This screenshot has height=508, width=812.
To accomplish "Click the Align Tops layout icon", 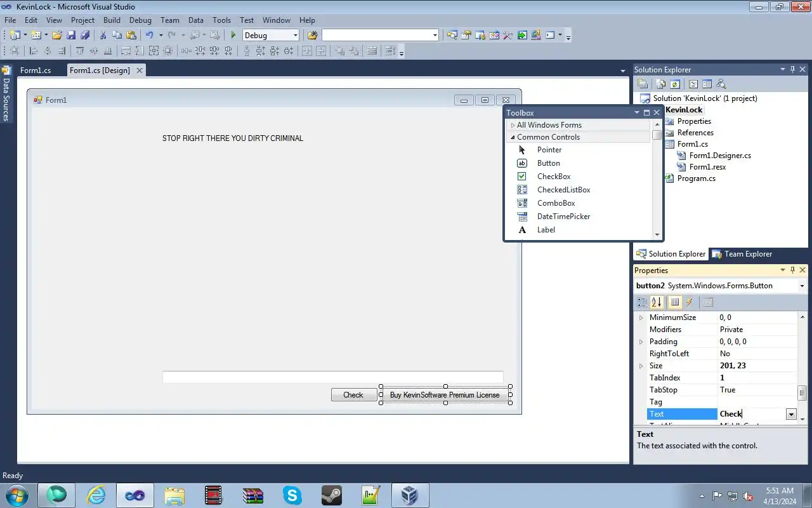I will (79, 51).
